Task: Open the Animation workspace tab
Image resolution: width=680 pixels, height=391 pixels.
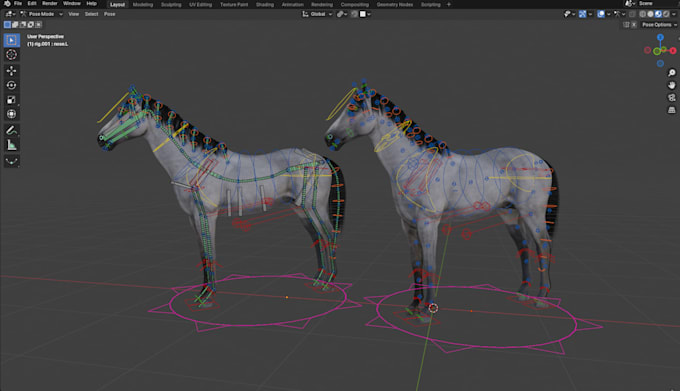Action: [x=292, y=4]
